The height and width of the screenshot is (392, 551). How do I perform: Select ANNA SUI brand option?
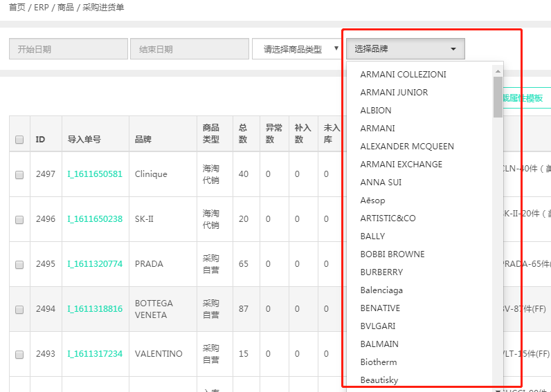(381, 182)
